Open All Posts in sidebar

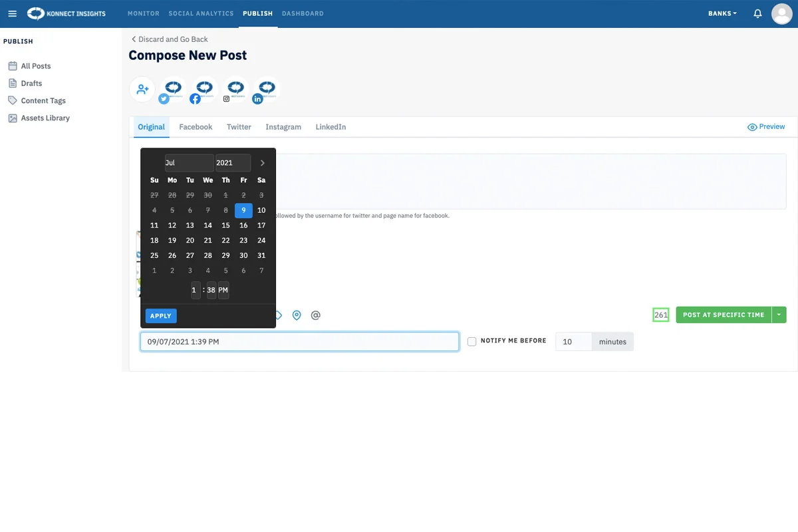coord(36,66)
